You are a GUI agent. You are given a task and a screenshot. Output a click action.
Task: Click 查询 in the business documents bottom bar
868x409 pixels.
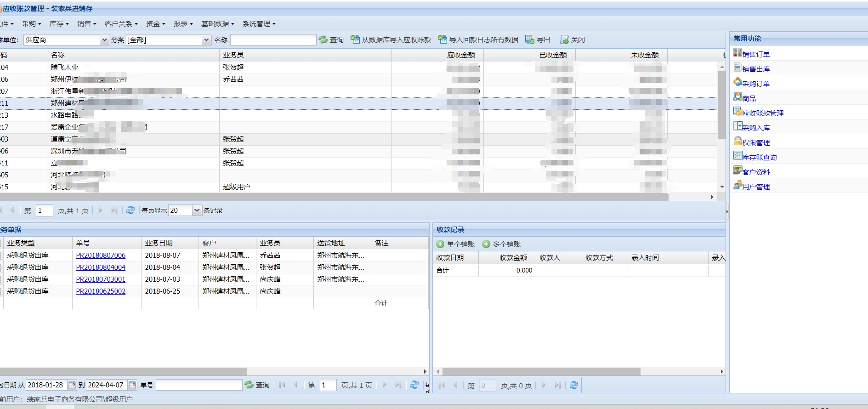point(257,385)
